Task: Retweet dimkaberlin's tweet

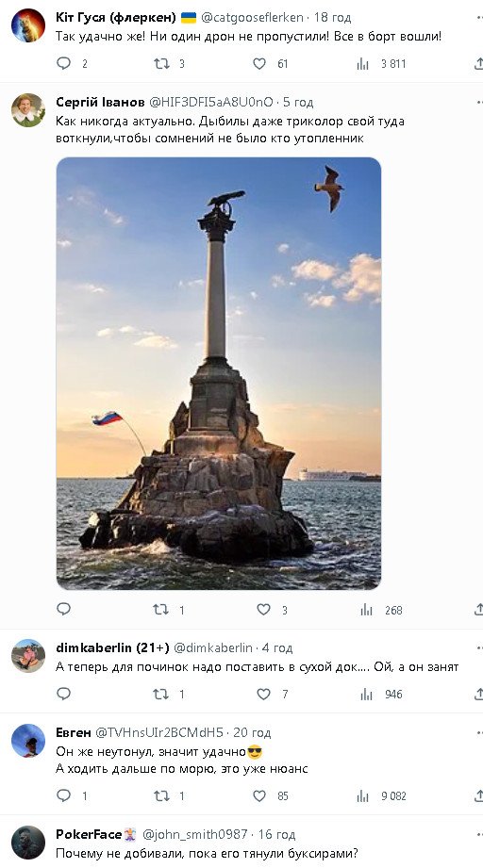Action: [161, 694]
